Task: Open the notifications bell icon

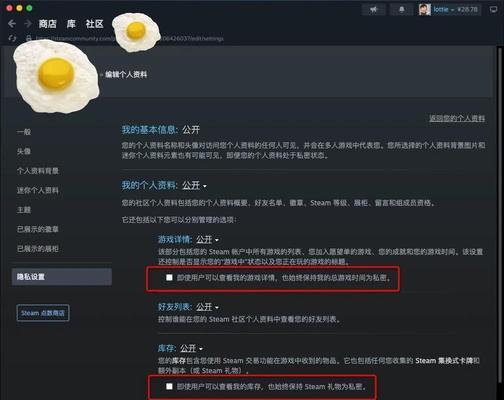Action: tap(402, 9)
